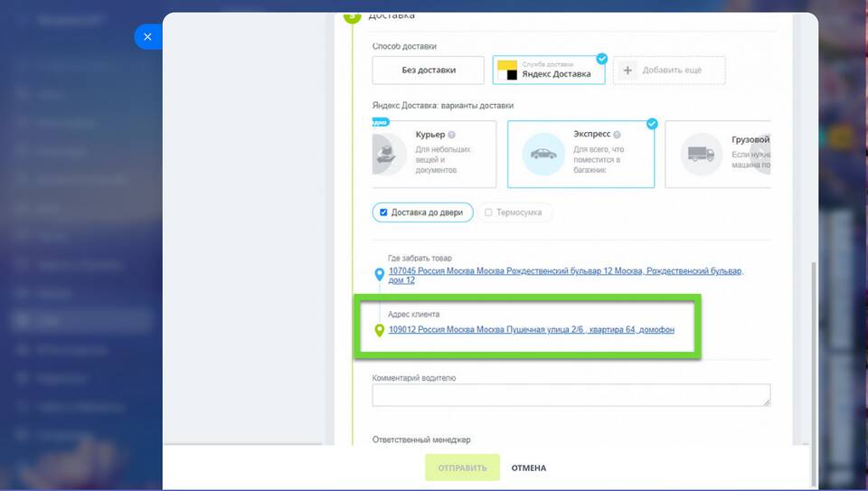Close the side panel with the X button

pos(147,37)
